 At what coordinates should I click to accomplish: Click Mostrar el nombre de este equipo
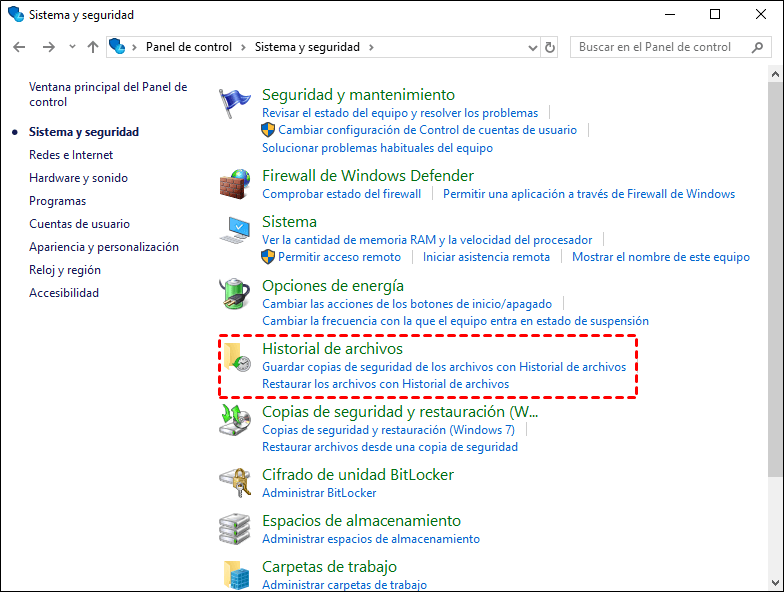tap(661, 257)
